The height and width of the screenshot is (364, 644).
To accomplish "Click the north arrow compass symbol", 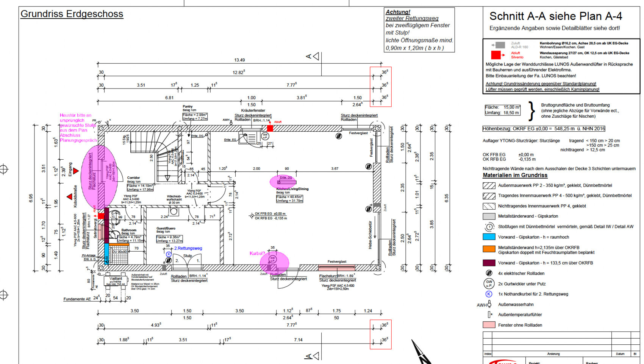I will click(421, 352).
